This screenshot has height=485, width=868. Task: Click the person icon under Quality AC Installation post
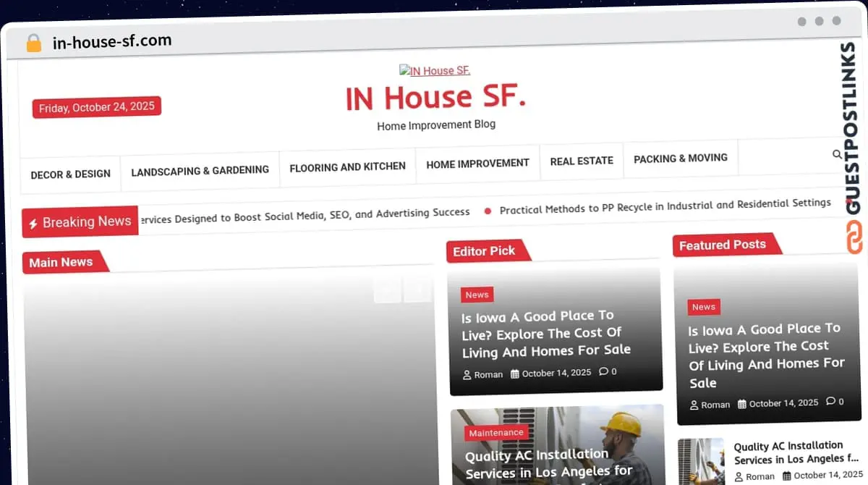pyautogui.click(x=739, y=476)
